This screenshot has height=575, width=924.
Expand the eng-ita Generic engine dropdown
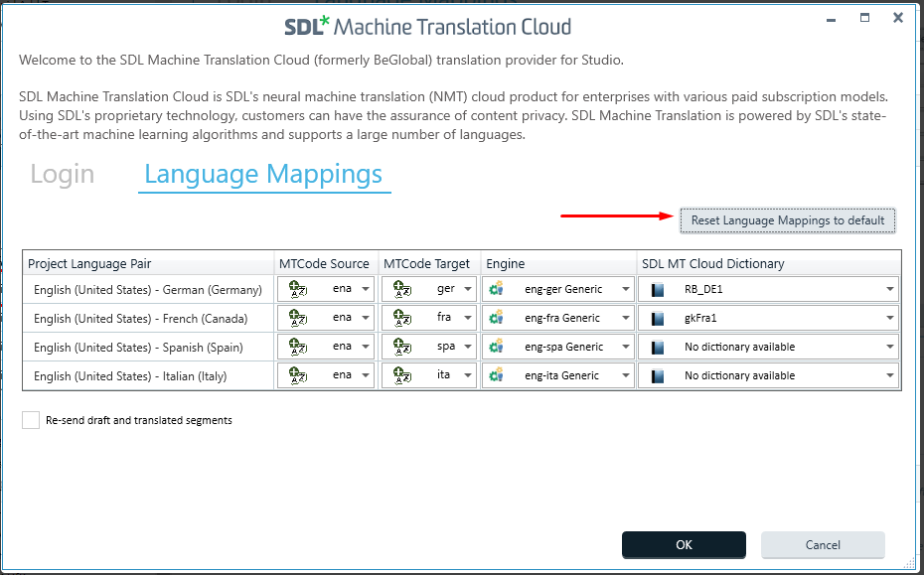click(x=625, y=375)
